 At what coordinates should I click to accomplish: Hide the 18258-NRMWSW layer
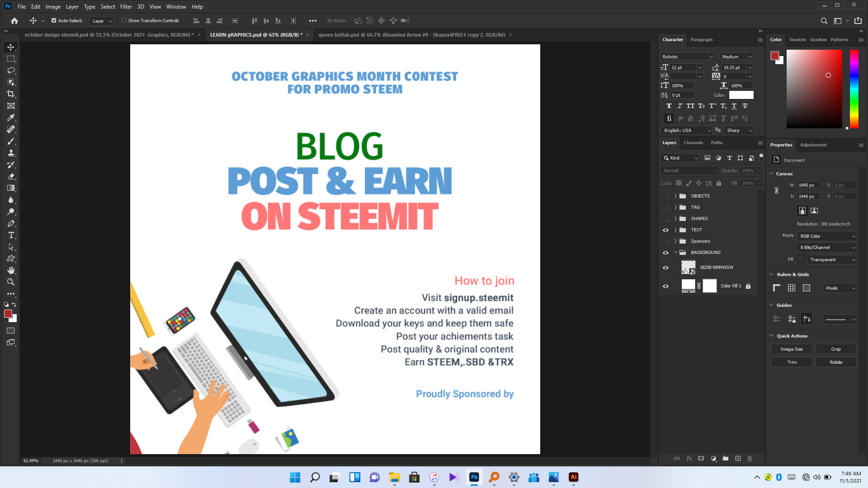click(665, 267)
